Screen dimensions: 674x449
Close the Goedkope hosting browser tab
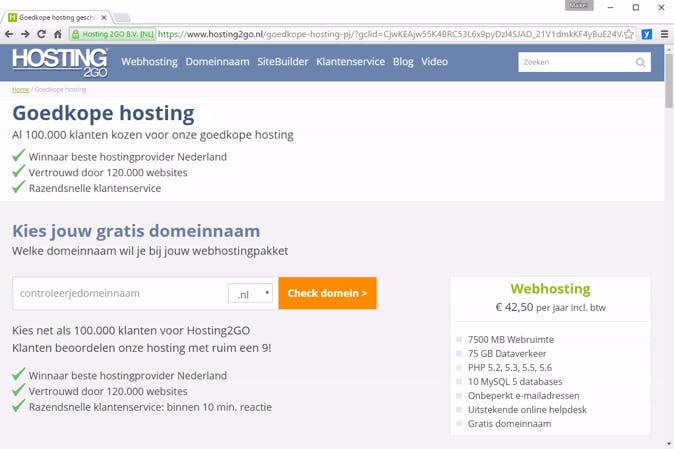pos(104,18)
